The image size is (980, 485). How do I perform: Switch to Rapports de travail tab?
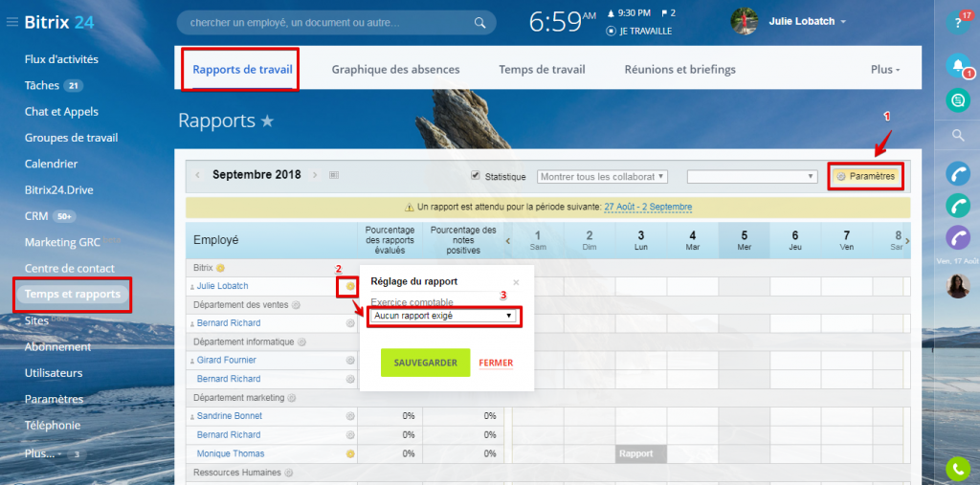242,70
